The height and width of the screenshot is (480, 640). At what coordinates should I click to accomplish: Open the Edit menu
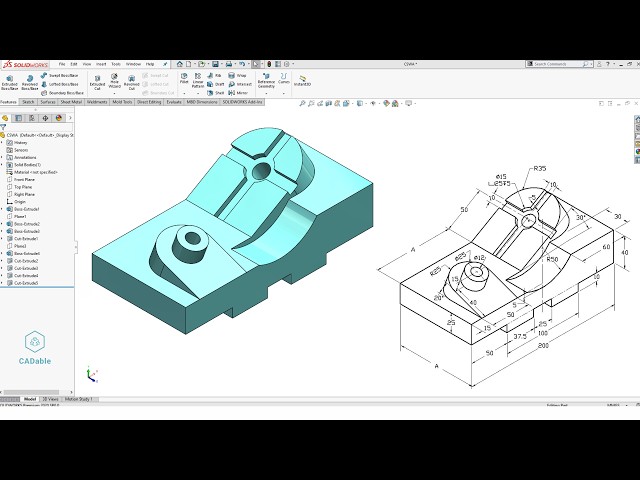74,64
